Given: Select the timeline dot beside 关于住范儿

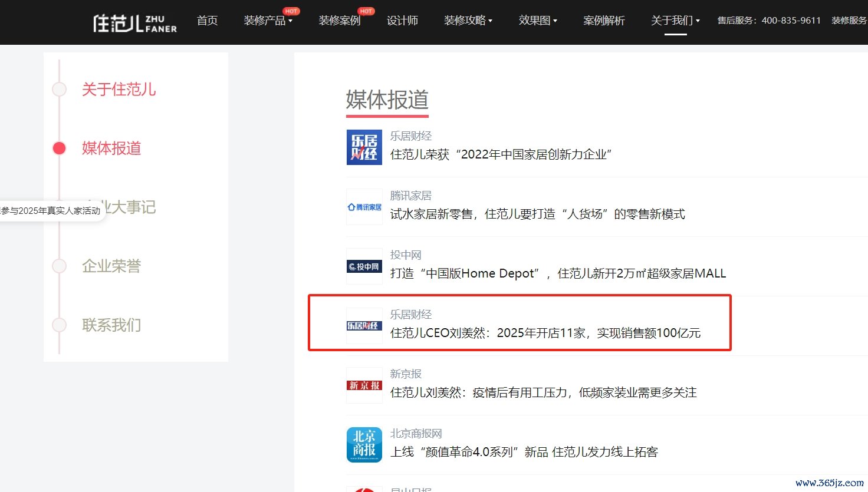Looking at the screenshot, I should (x=60, y=89).
